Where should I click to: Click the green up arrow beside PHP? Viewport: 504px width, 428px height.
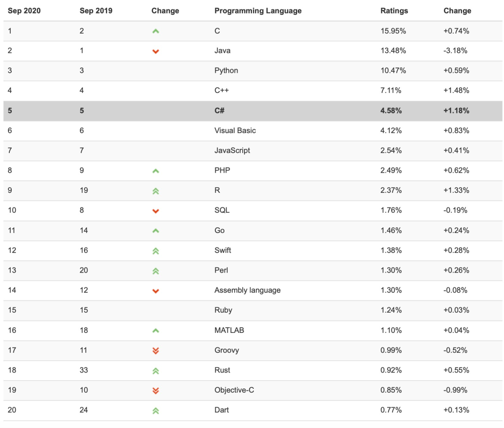(155, 171)
